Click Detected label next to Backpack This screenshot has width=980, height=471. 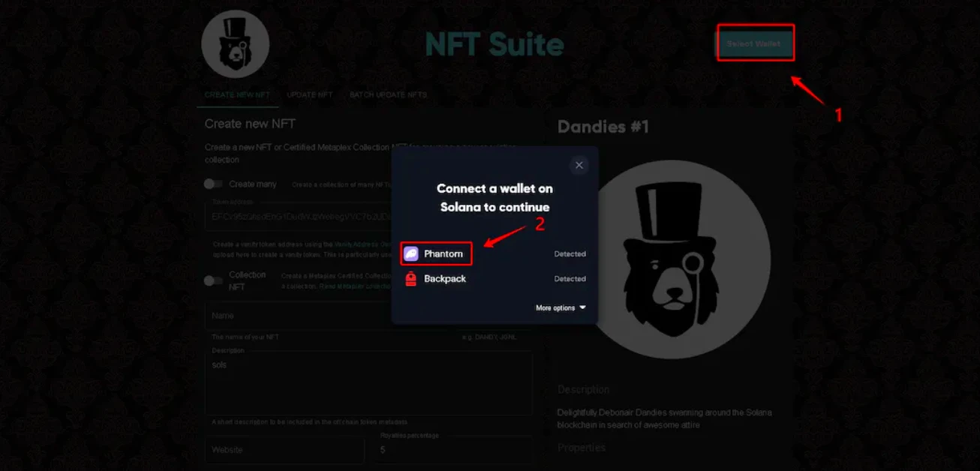click(570, 279)
